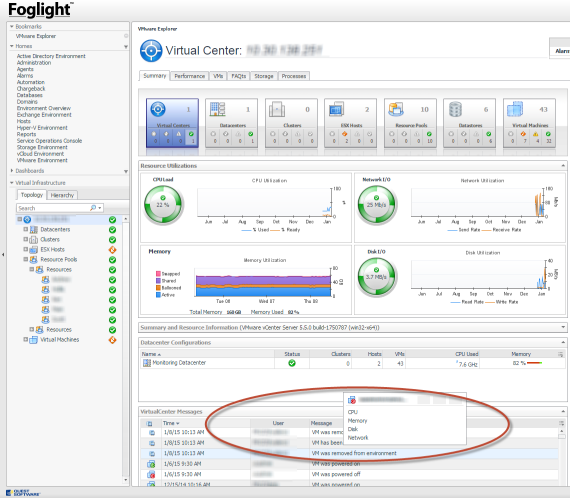Switch to the Processes tab

coord(294,76)
